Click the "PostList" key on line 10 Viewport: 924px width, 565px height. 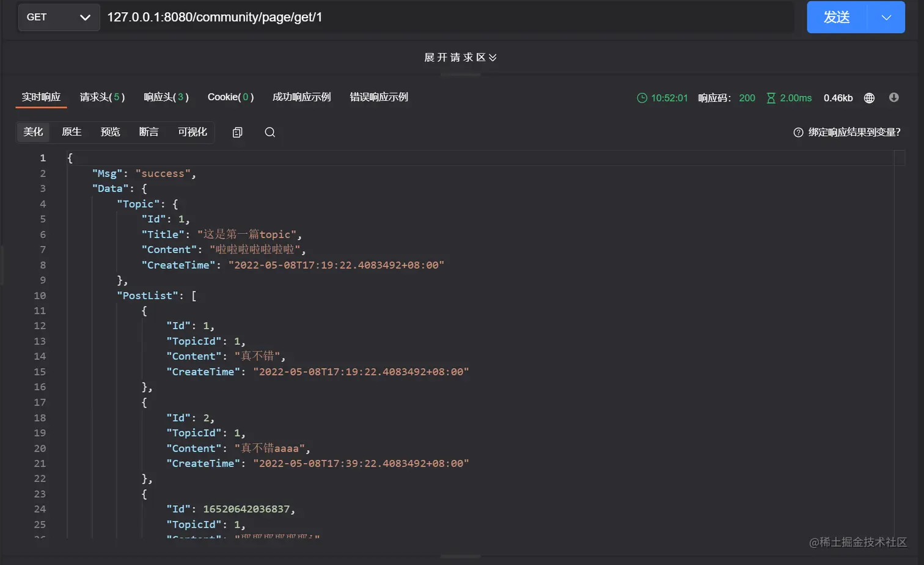click(x=147, y=296)
